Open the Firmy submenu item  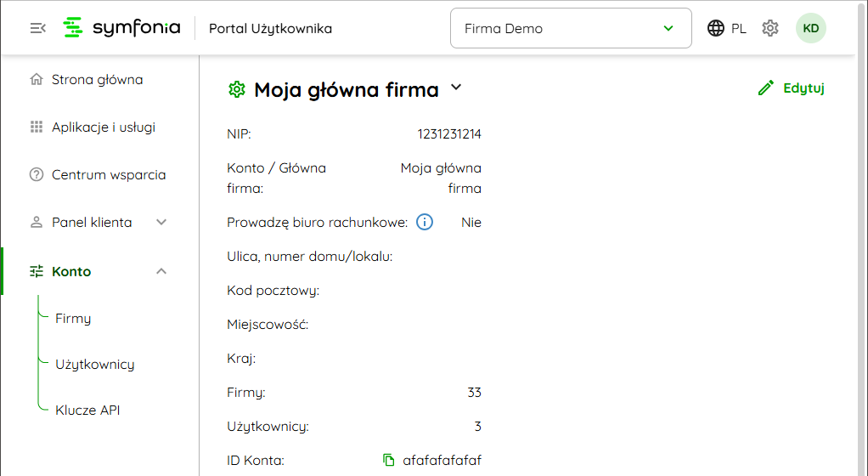73,319
